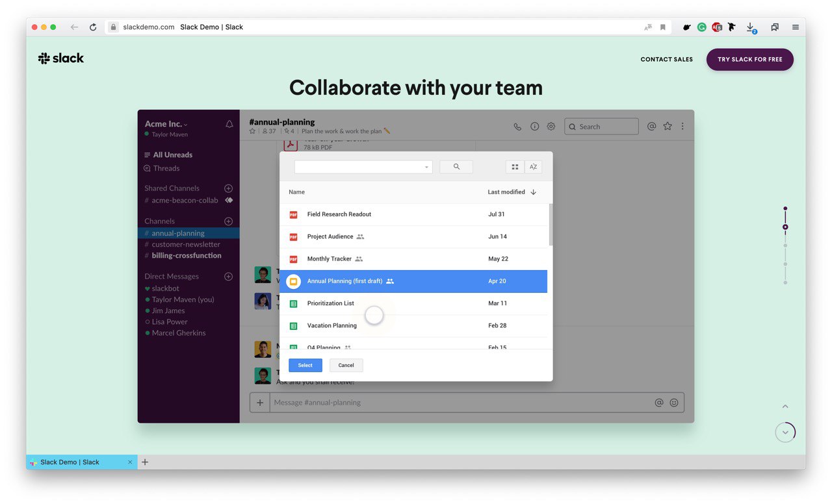
Task: Click the browser address bar showing slackdemo.com
Action: 387,27
